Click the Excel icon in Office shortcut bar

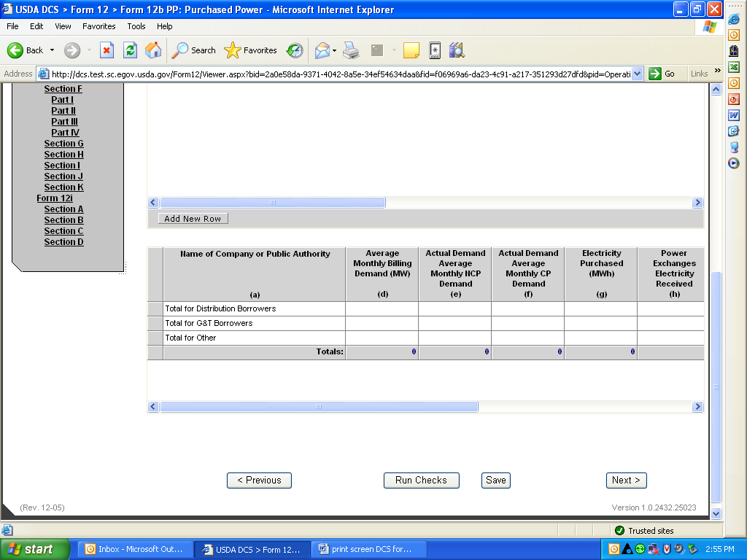click(x=734, y=67)
